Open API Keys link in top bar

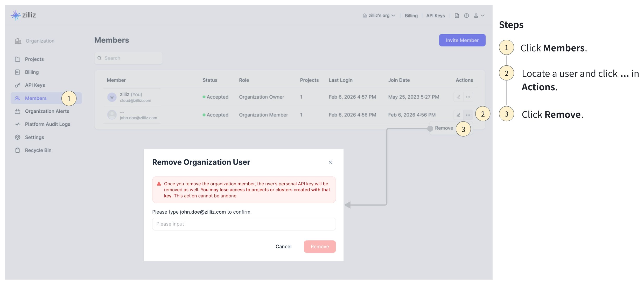(435, 16)
